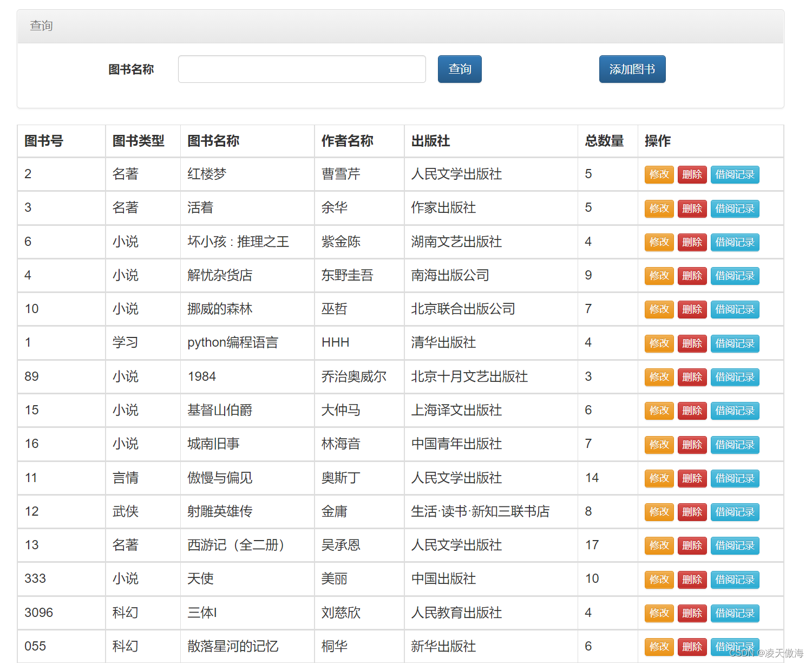The height and width of the screenshot is (663, 812).
Task: Edit the 射雕英雄传 book
Action: tap(659, 512)
